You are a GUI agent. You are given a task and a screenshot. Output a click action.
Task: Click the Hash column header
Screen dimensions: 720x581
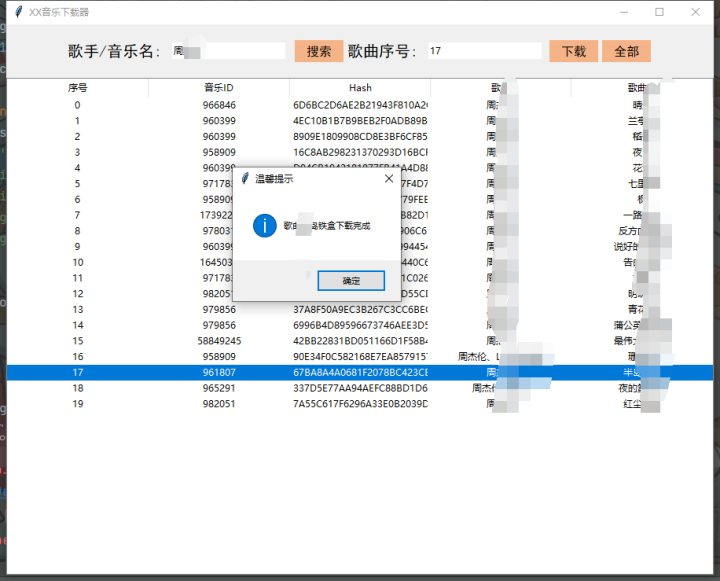coord(360,88)
